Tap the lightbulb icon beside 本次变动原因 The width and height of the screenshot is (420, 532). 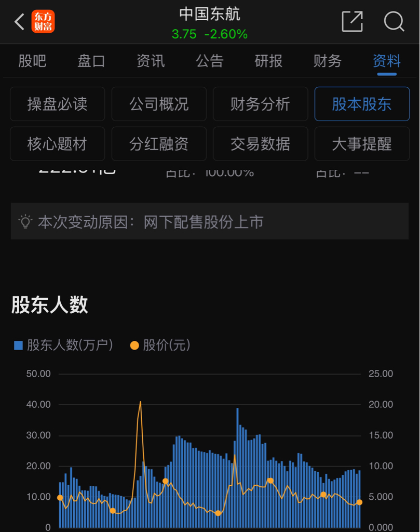coord(25,221)
